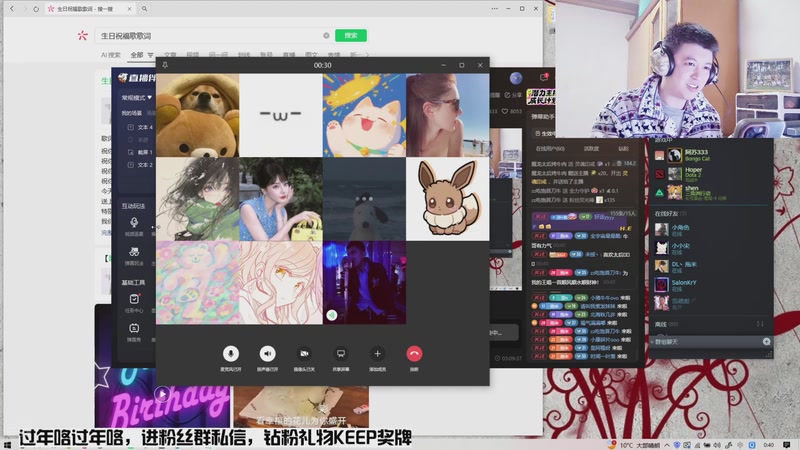The image size is (800, 450).
Task: Clear the browser search box with X icon
Action: click(326, 36)
